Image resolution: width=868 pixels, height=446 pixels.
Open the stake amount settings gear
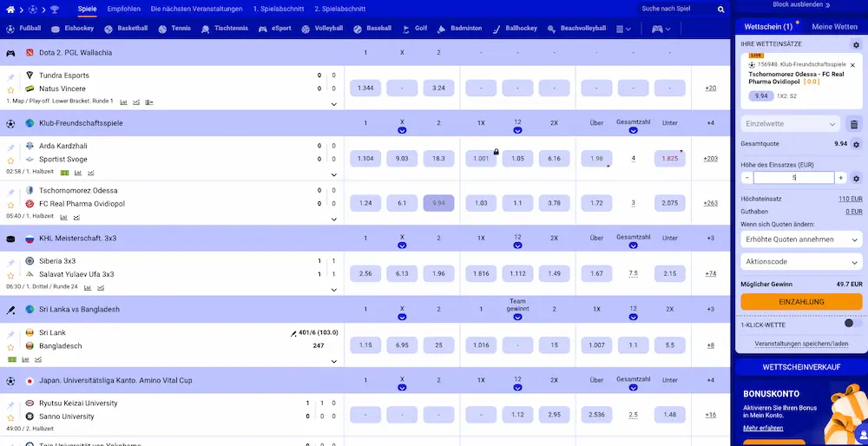tap(857, 178)
